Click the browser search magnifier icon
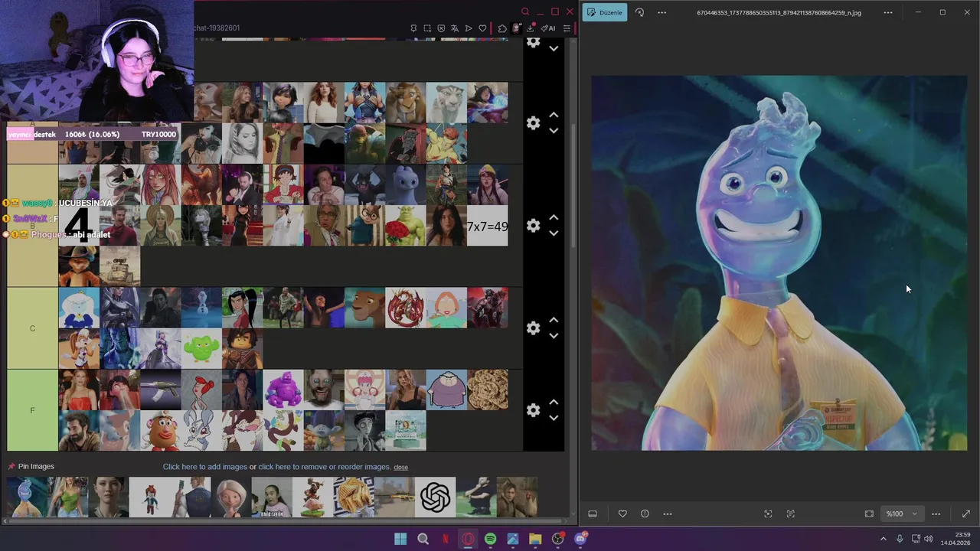Image resolution: width=980 pixels, height=551 pixels. click(525, 11)
